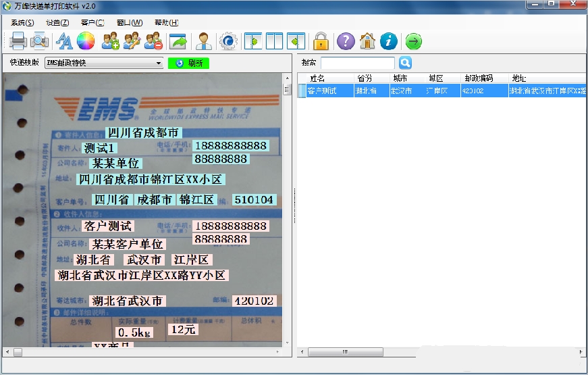
Task: Open the blue info about icon
Action: point(388,41)
